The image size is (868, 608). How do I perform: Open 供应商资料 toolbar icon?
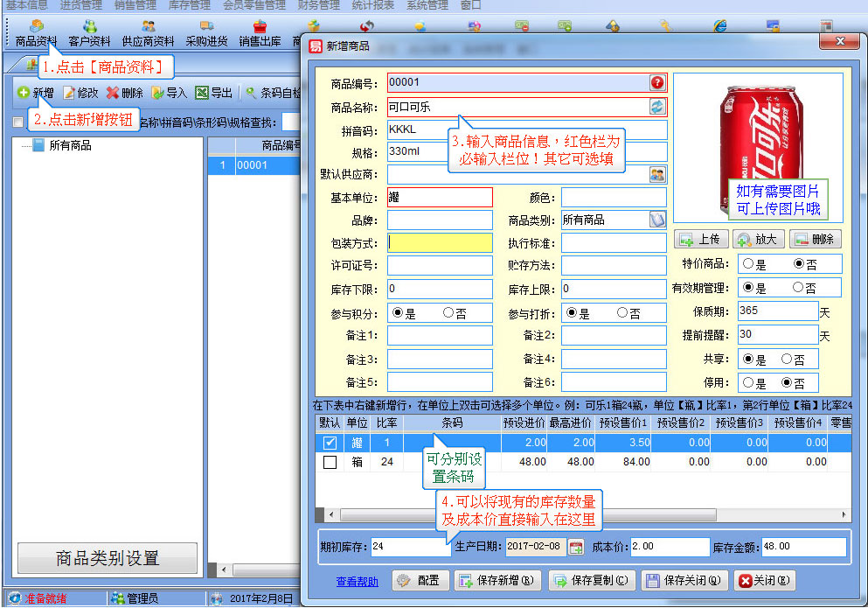pyautogui.click(x=148, y=33)
